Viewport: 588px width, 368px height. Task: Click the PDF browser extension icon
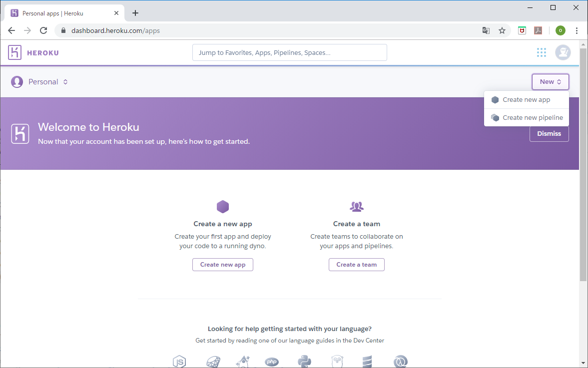[538, 31]
